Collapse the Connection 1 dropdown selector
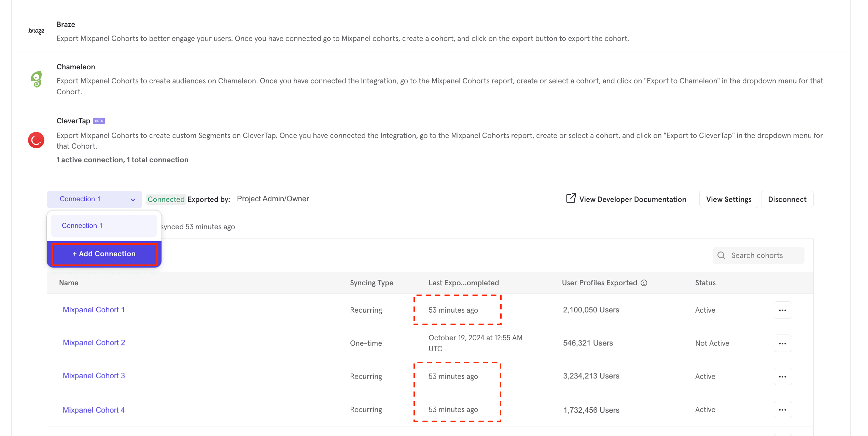 click(x=95, y=199)
